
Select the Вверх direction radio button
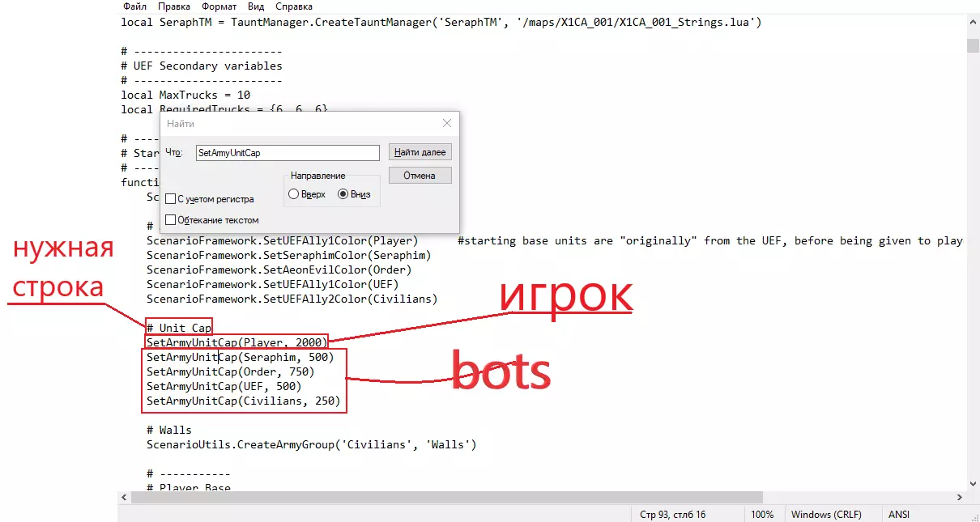point(307,194)
